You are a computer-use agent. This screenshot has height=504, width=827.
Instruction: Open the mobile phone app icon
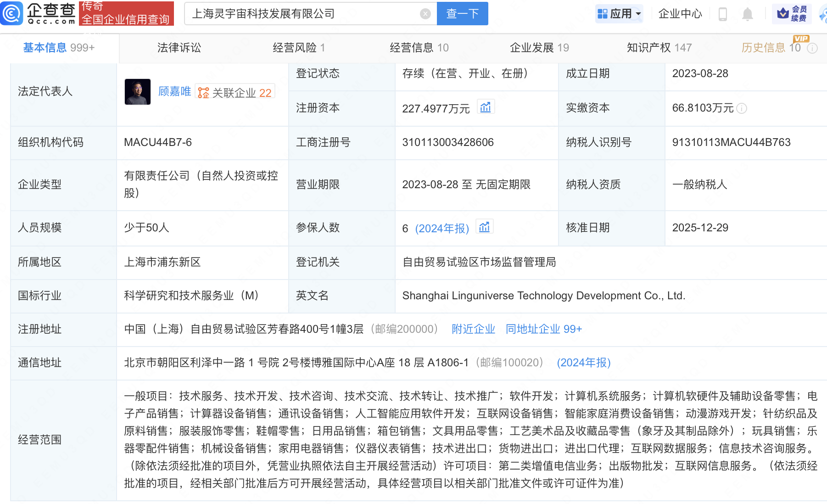[722, 14]
